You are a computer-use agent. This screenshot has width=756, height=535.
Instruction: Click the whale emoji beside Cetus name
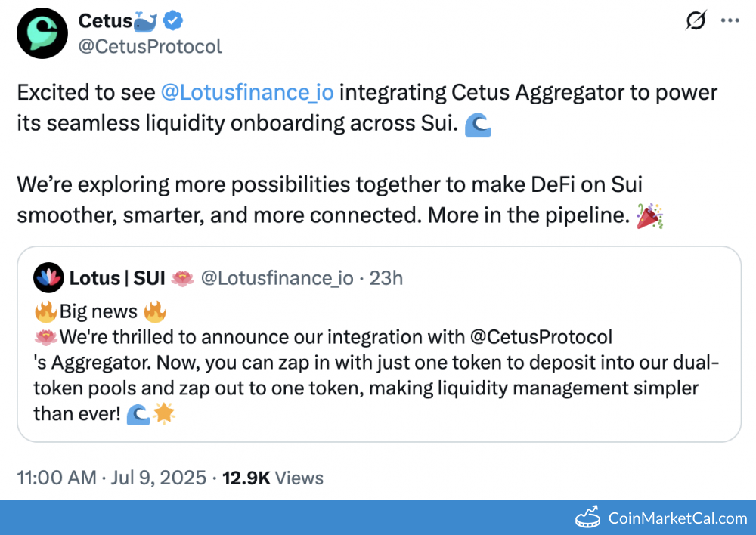click(x=145, y=22)
